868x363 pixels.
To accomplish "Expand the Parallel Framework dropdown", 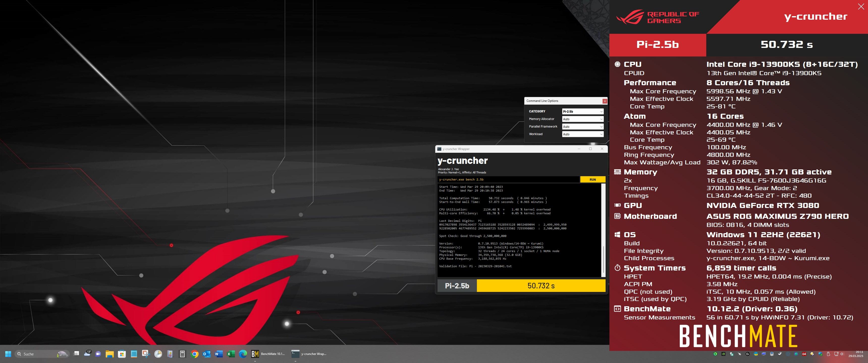I will point(583,127).
